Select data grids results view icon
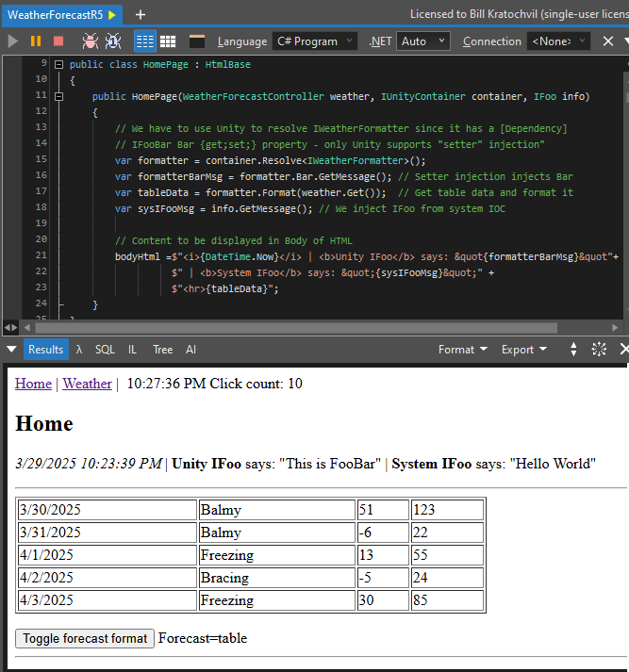629x672 pixels. coord(168,41)
